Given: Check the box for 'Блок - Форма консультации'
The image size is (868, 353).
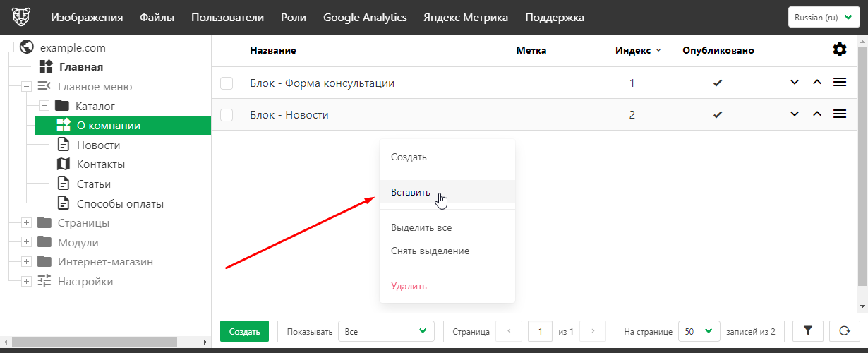Looking at the screenshot, I should click(227, 83).
